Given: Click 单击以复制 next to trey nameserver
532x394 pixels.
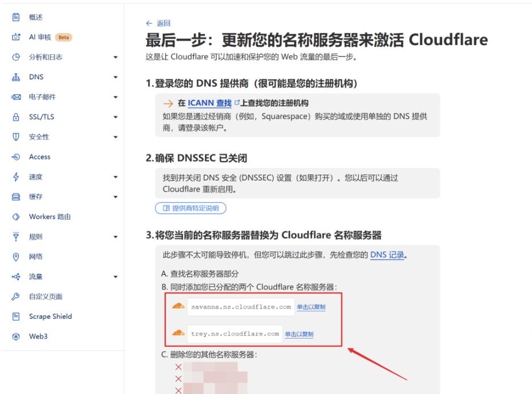Looking at the screenshot, I should point(299,334).
